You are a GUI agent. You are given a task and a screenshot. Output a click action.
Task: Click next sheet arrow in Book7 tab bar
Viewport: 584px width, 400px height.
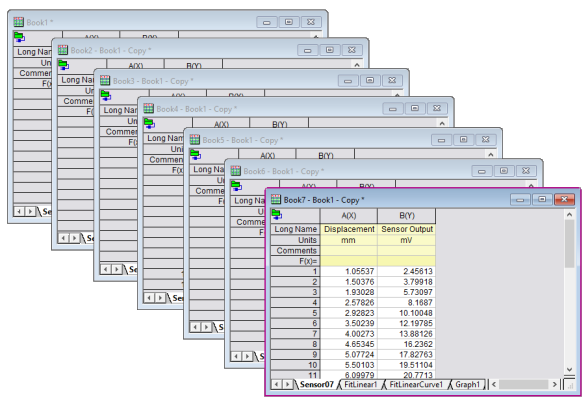[x=288, y=384]
